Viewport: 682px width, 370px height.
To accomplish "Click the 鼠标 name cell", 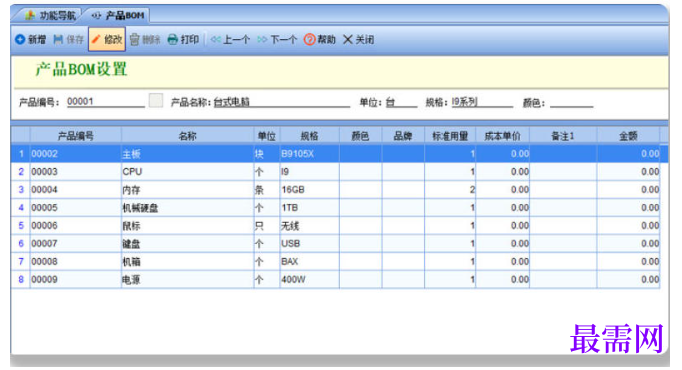I will (x=187, y=226).
